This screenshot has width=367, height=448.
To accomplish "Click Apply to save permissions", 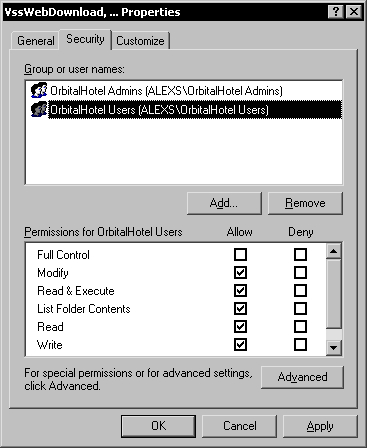I will 320,426.
